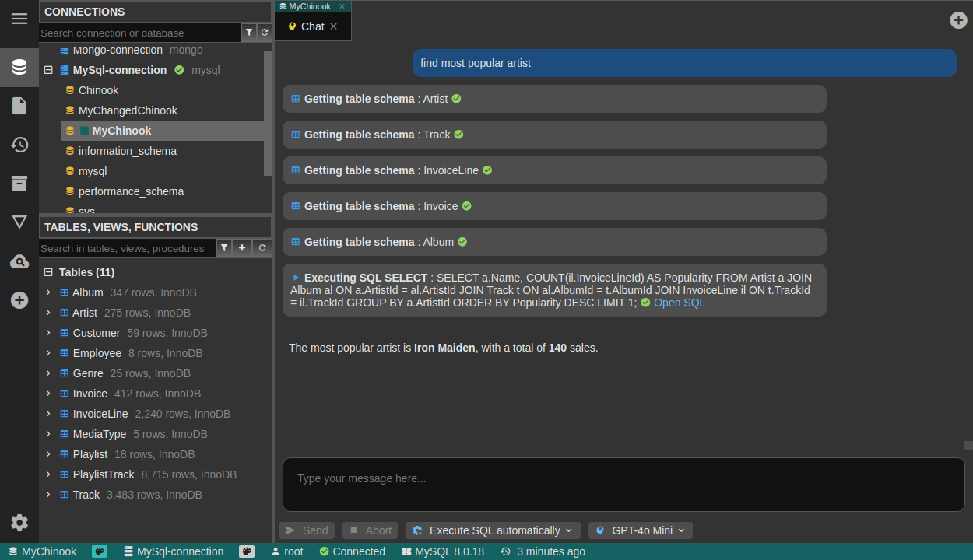Select the PlaylistTrack table
Screen dimensions: 973x560
(104, 474)
